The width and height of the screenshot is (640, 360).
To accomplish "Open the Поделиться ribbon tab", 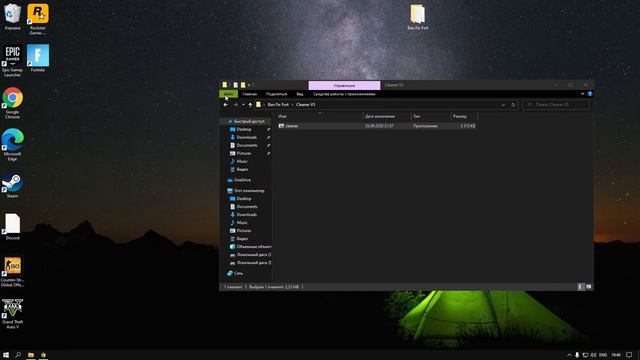I will [276, 94].
